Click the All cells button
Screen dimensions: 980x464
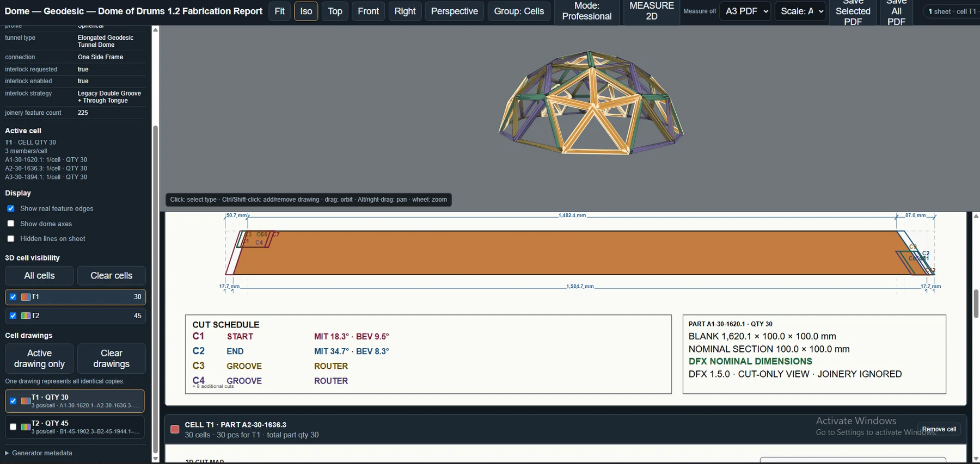pos(39,275)
